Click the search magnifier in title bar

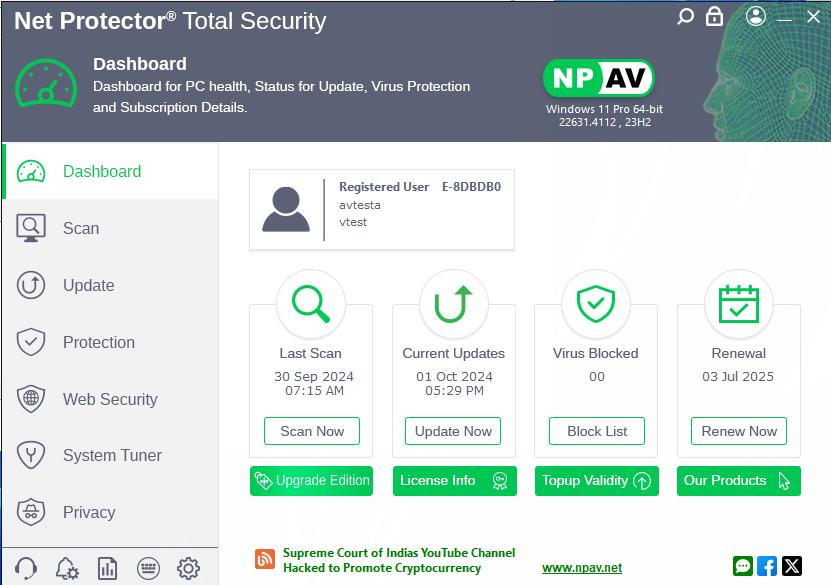pos(685,17)
